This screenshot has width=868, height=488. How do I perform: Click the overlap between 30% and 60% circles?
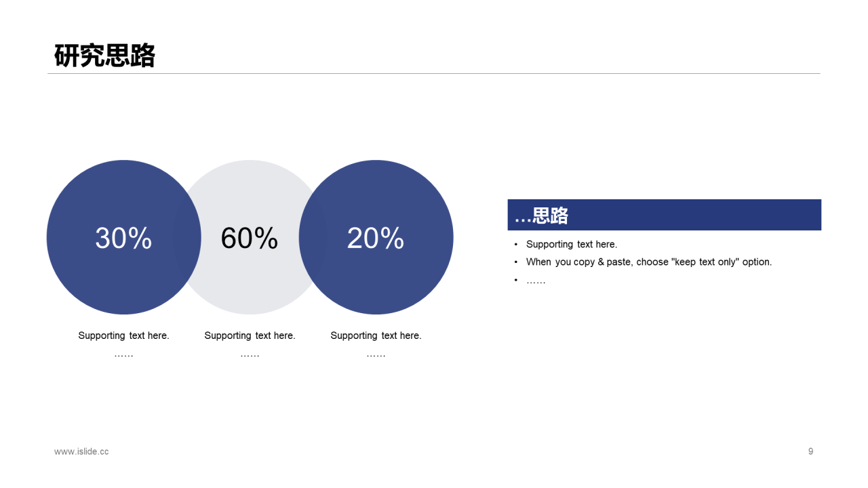[x=187, y=237]
